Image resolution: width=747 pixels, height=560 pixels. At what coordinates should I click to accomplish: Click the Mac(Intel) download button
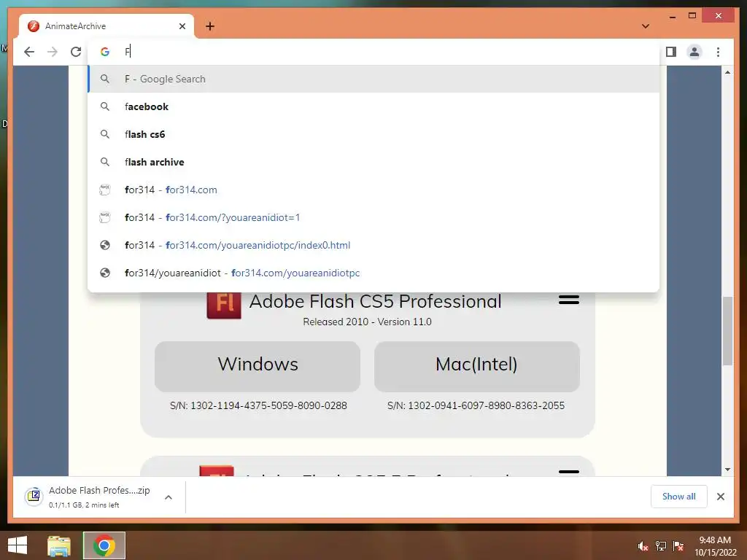tap(477, 366)
